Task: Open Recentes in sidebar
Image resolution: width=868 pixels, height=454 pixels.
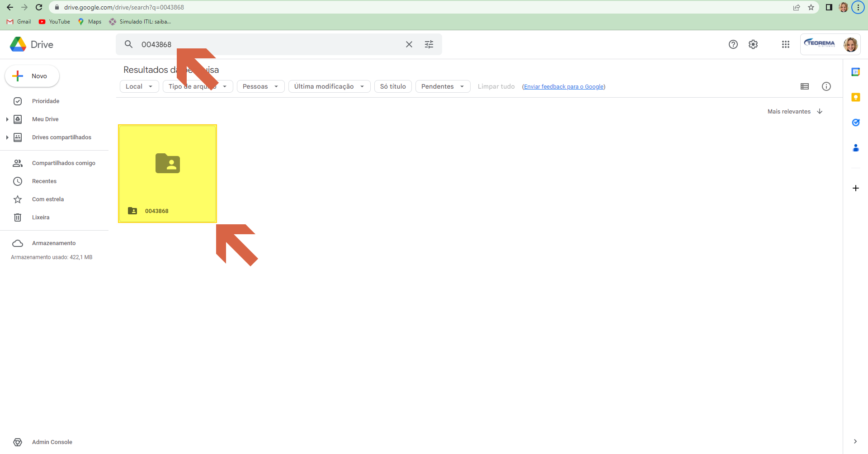Action: [44, 181]
